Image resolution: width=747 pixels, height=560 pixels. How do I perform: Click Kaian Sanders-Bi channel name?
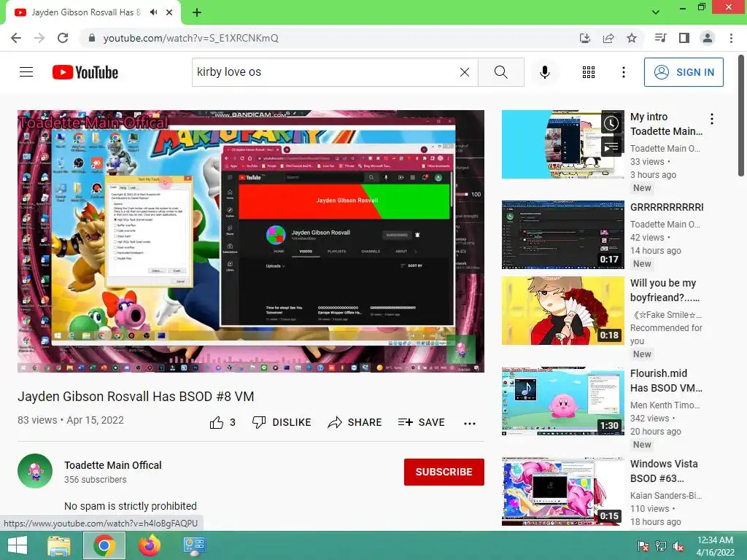click(666, 496)
